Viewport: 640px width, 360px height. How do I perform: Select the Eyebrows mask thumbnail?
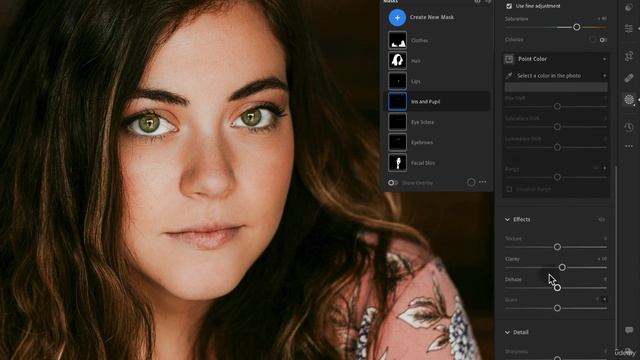(x=397, y=142)
